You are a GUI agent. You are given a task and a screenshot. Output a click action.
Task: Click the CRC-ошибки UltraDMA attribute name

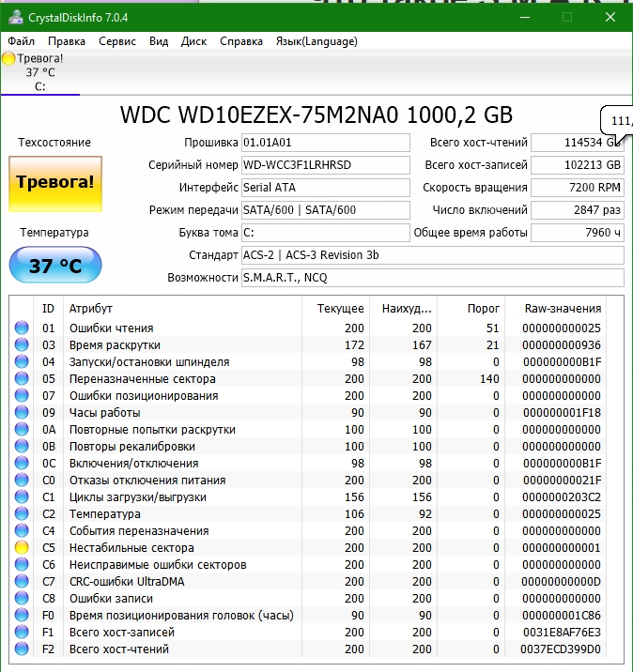127,582
